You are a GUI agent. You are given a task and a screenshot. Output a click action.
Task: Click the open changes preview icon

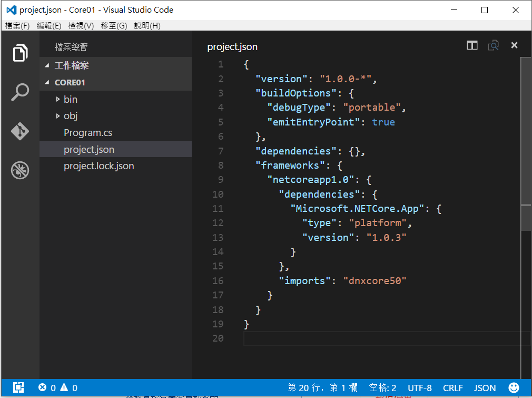pyautogui.click(x=493, y=45)
